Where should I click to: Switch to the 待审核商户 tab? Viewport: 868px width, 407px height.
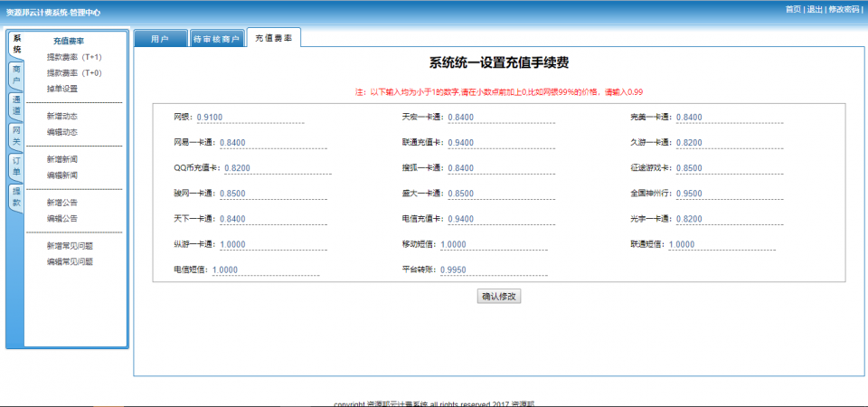tap(216, 39)
